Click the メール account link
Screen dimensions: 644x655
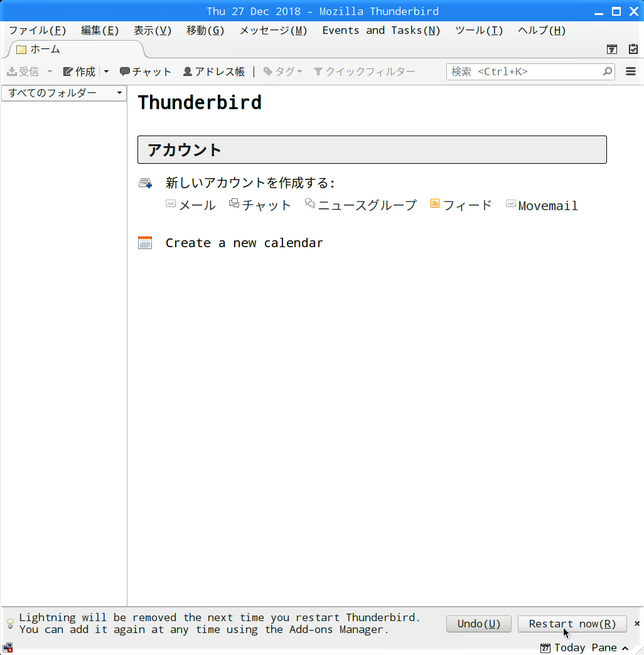point(197,205)
